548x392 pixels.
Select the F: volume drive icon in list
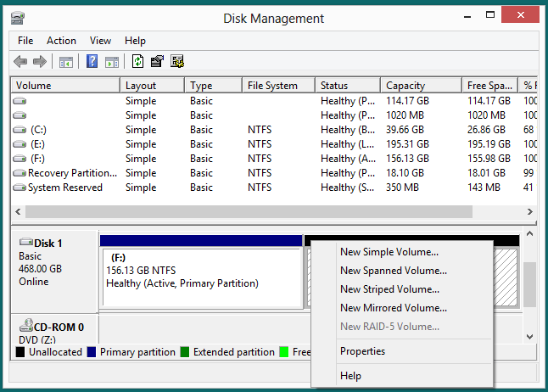pyautogui.click(x=20, y=159)
